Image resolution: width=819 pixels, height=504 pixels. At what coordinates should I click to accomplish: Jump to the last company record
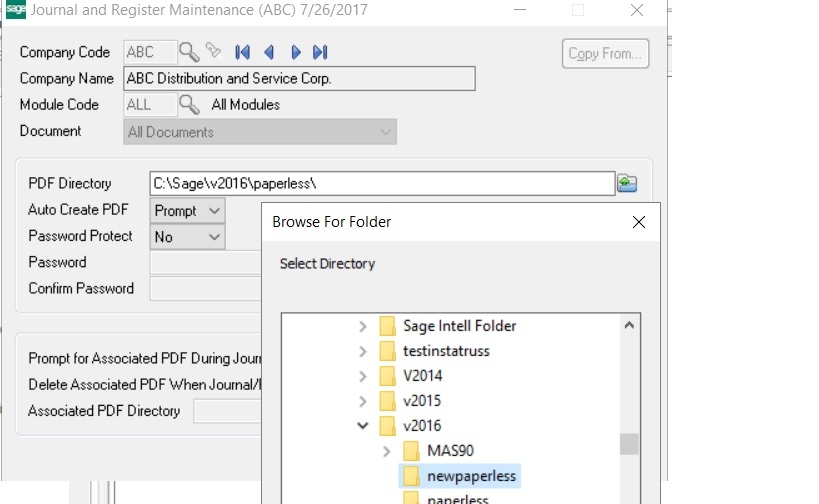pos(320,52)
